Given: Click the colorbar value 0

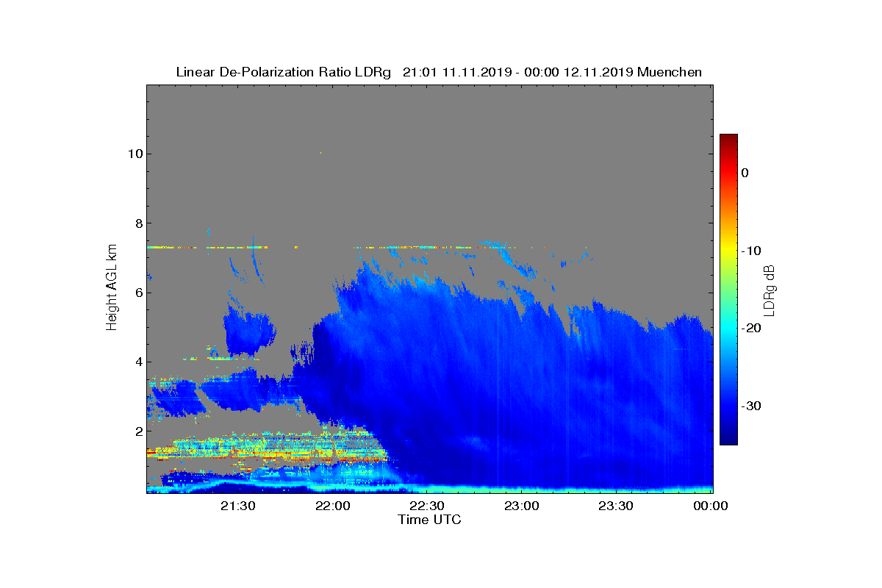Looking at the screenshot, I should [745, 173].
